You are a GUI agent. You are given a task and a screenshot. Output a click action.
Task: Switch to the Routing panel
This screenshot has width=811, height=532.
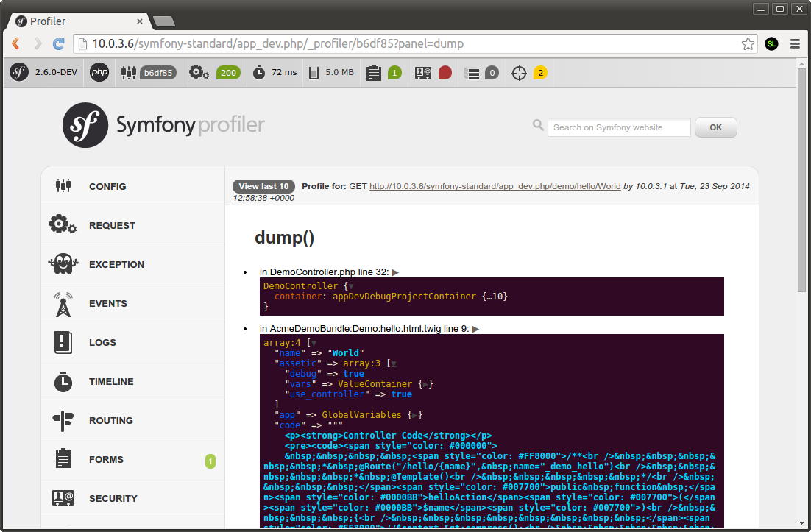click(x=110, y=421)
